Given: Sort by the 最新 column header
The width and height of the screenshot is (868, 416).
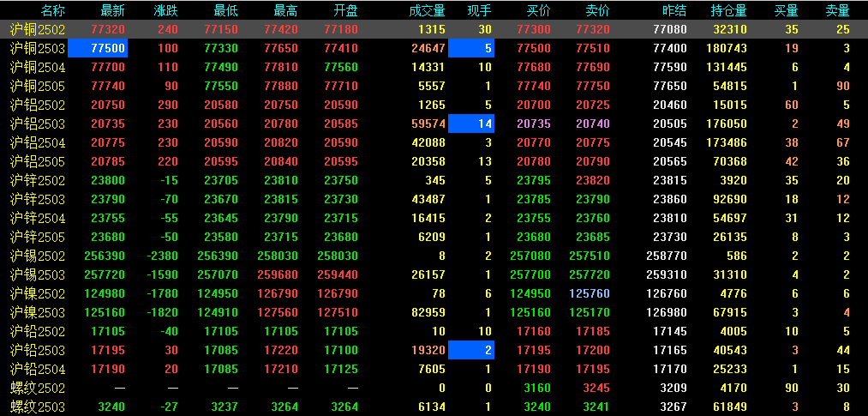Looking at the screenshot, I should [113, 10].
